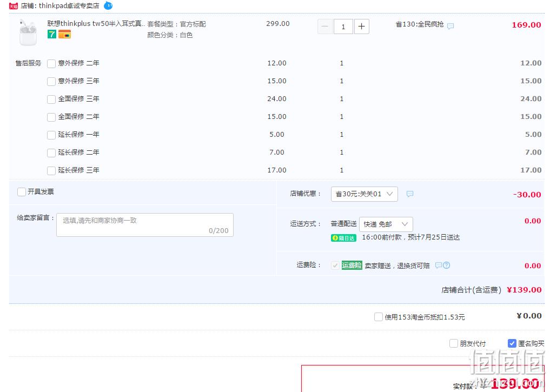Open the 快递 免邮 shipping dropdown
This screenshot has width=550, height=392.
pos(386,224)
